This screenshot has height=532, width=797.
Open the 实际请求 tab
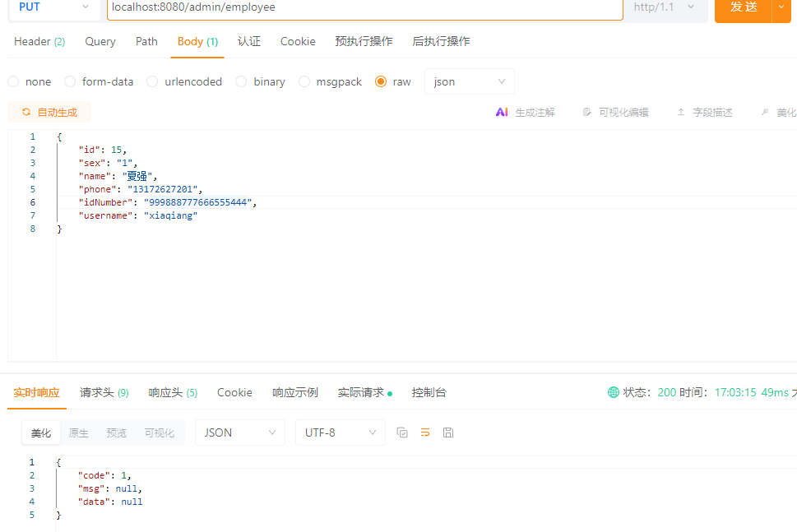click(364, 392)
